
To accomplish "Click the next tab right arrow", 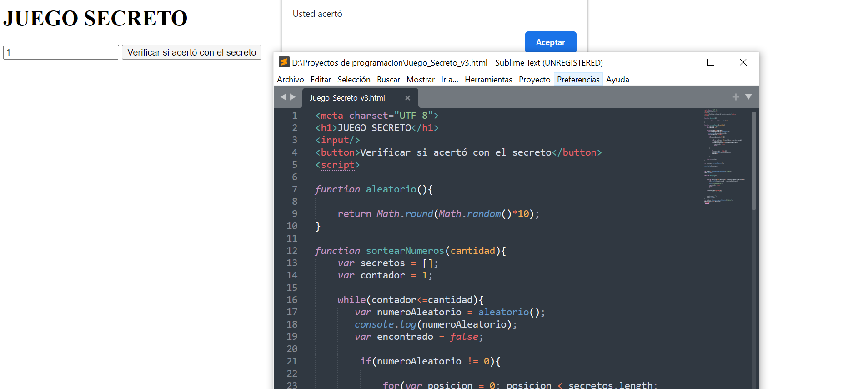I will pyautogui.click(x=293, y=97).
